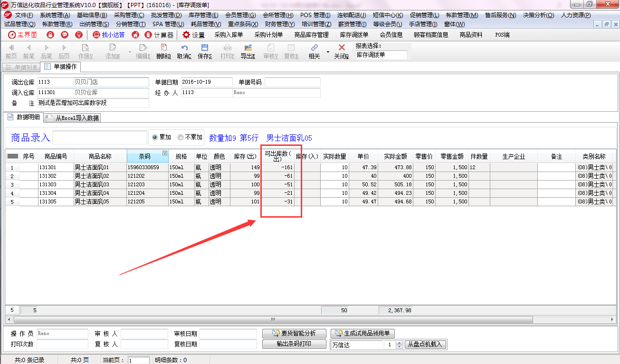Screen dimensions: 620x364
Task: Go to first page with 前页
Action: click(x=11, y=51)
